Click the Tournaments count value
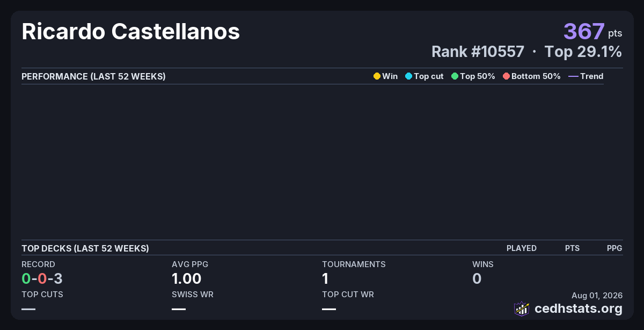The width and height of the screenshot is (644, 330). pos(325,278)
